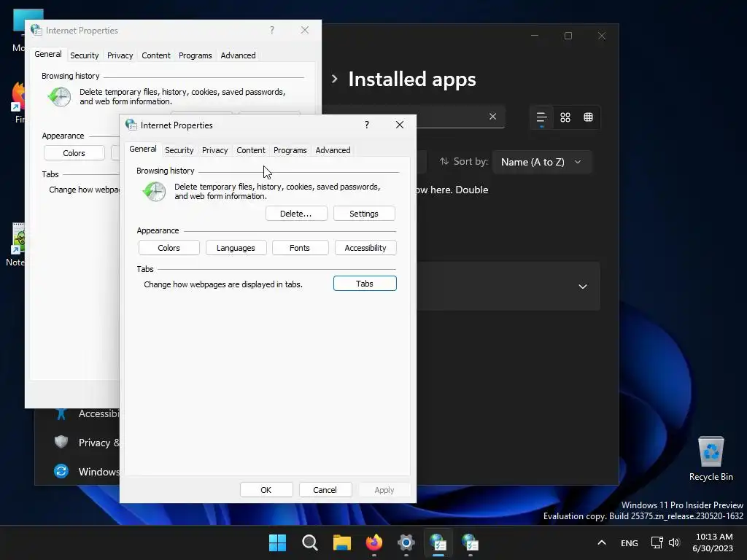Open Privacy tab in back Internet Properties window
Viewport: 747px width, 560px height.
(120, 55)
